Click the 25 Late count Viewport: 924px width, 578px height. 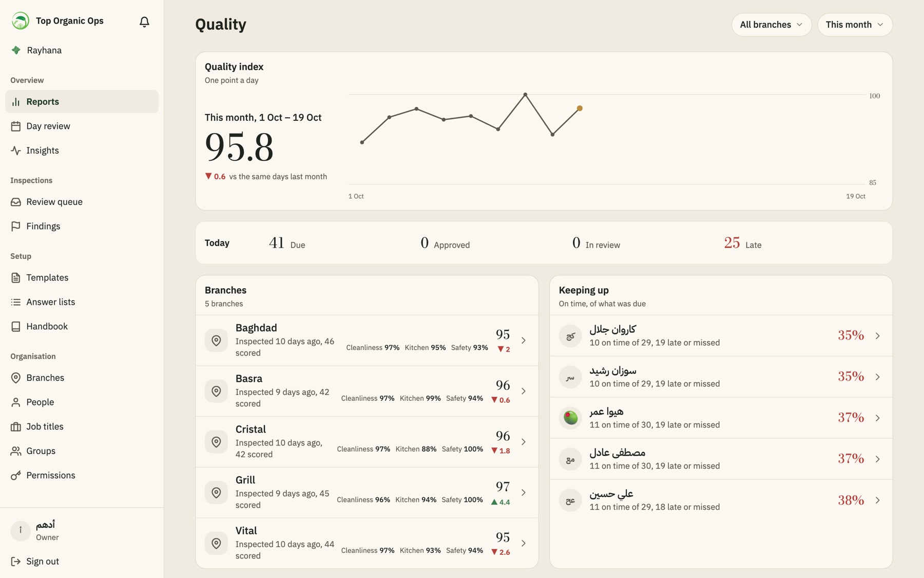[731, 243]
